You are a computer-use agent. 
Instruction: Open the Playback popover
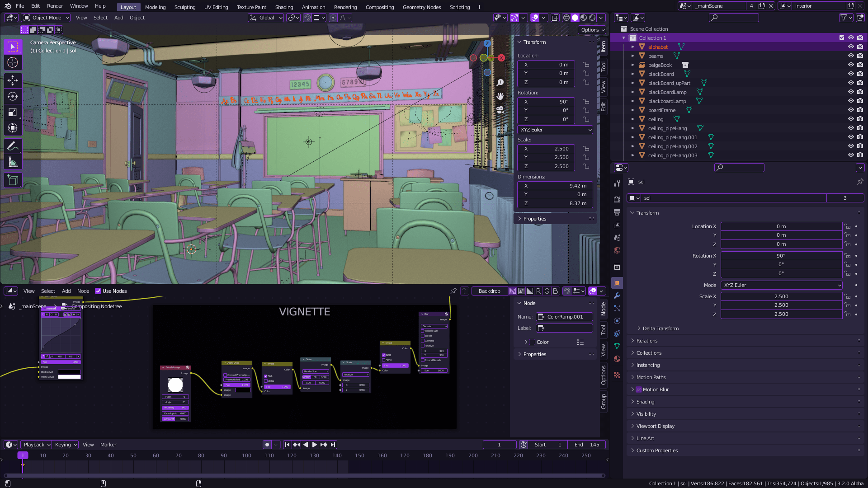pyautogui.click(x=37, y=445)
